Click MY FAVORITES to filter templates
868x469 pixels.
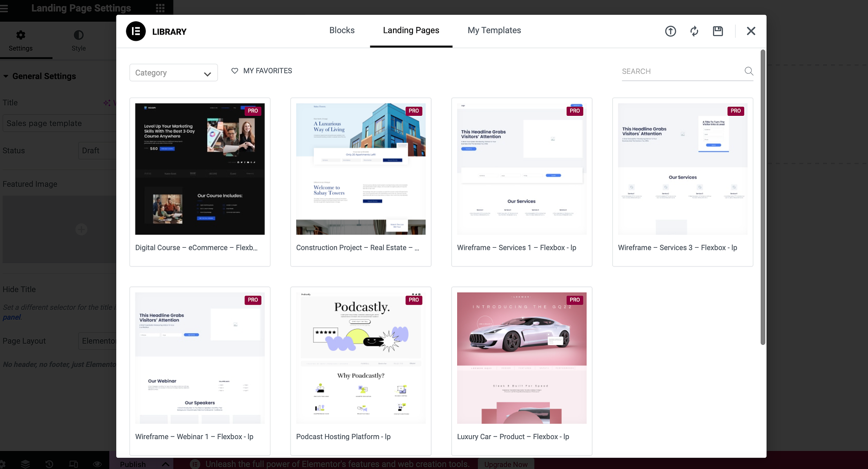click(261, 70)
